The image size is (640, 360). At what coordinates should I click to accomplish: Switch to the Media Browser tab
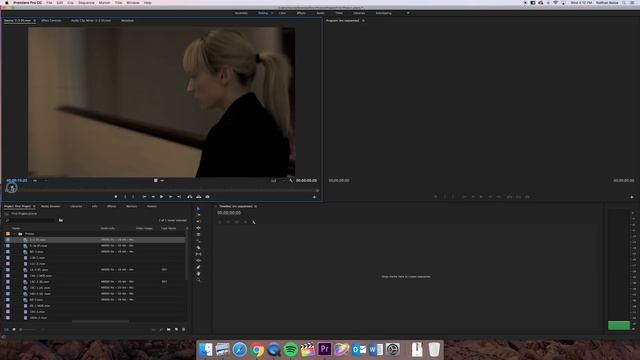pyautogui.click(x=51, y=206)
